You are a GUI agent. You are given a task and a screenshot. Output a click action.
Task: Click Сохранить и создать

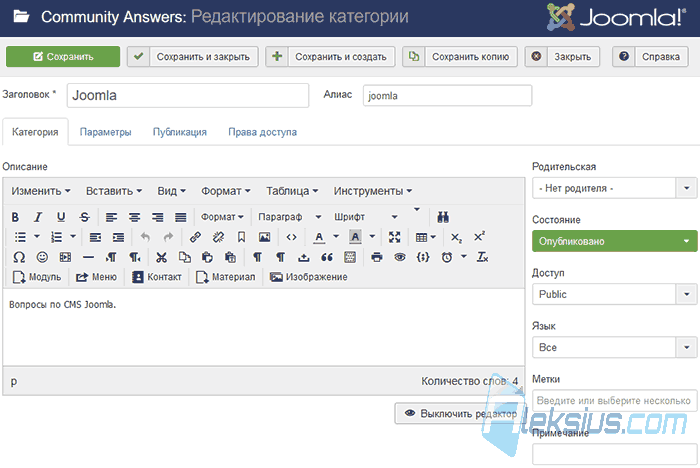pyautogui.click(x=330, y=57)
